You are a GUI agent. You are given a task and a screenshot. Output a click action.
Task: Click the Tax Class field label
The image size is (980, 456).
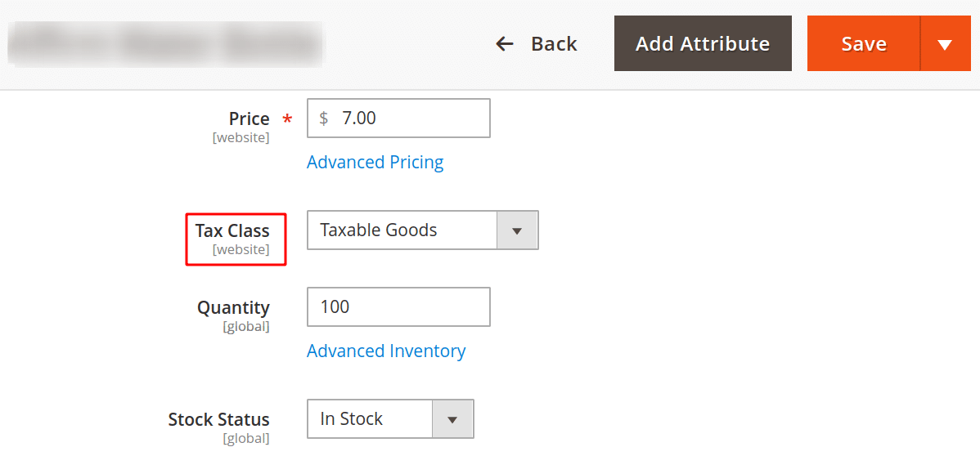tap(232, 231)
